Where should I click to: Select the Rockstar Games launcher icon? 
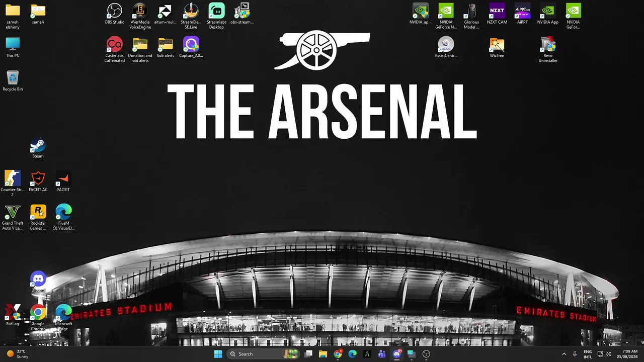(38, 217)
